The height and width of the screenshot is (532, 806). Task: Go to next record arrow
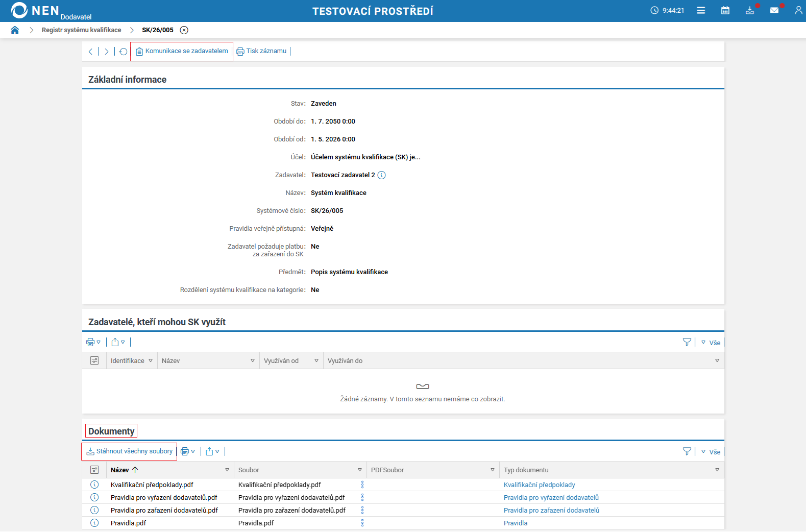click(107, 52)
